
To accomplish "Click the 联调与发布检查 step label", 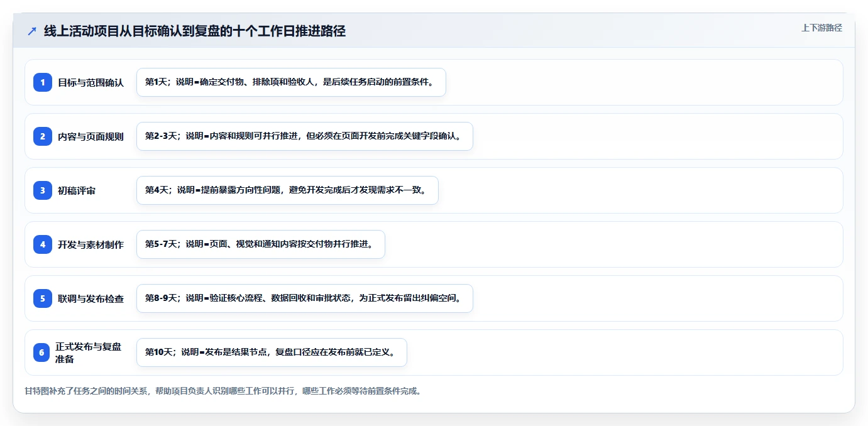I will pyautogui.click(x=91, y=298).
